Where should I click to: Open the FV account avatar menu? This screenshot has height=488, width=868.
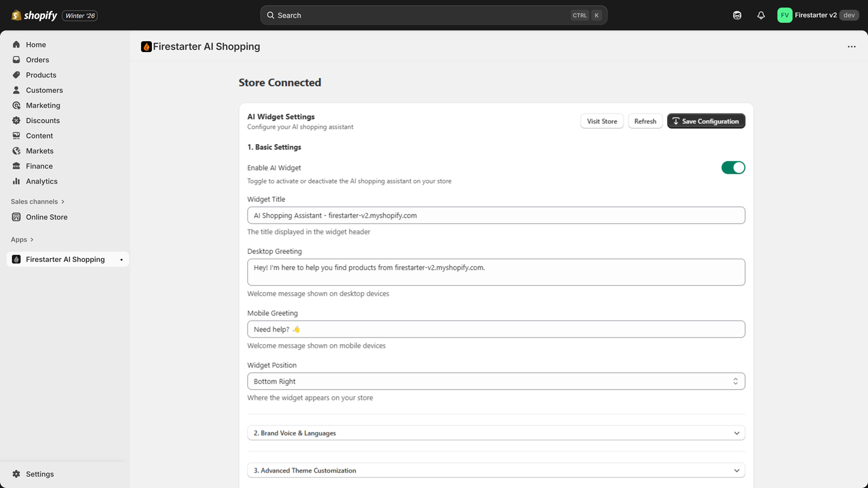pyautogui.click(x=784, y=15)
